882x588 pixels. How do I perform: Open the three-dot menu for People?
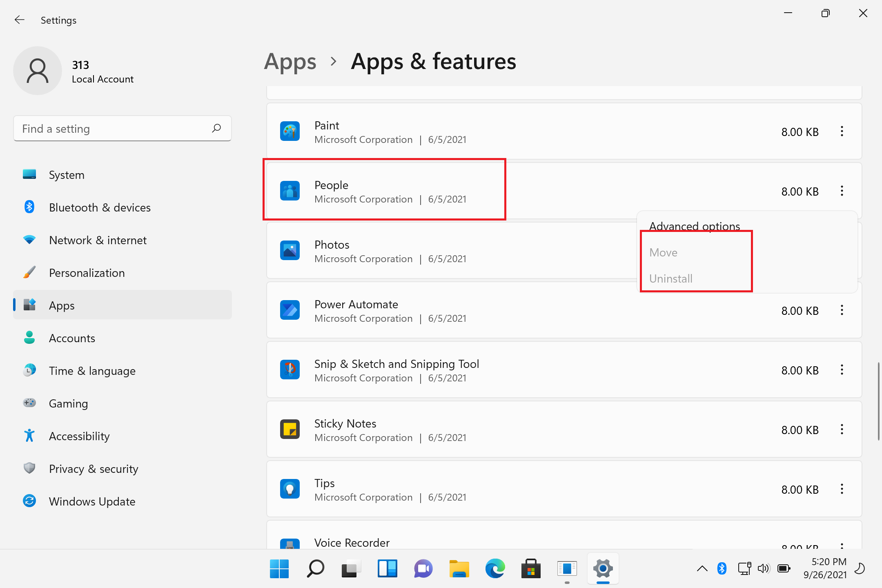click(842, 191)
